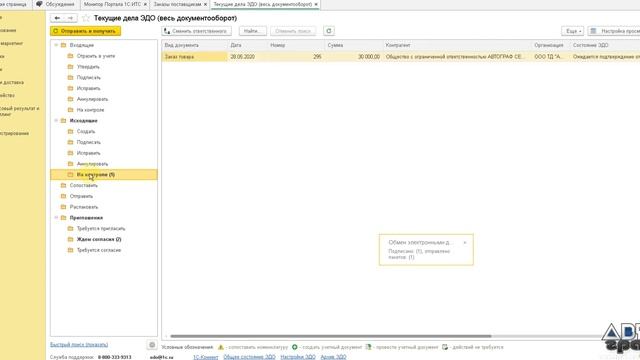Open 'Быстрый поиск (показать)' link
The image size is (640, 360).
[x=79, y=344]
